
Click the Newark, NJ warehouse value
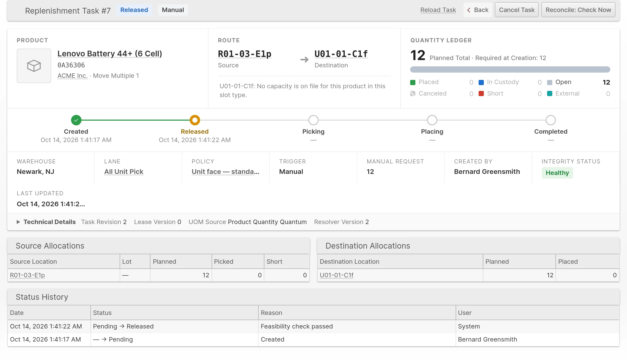point(36,172)
